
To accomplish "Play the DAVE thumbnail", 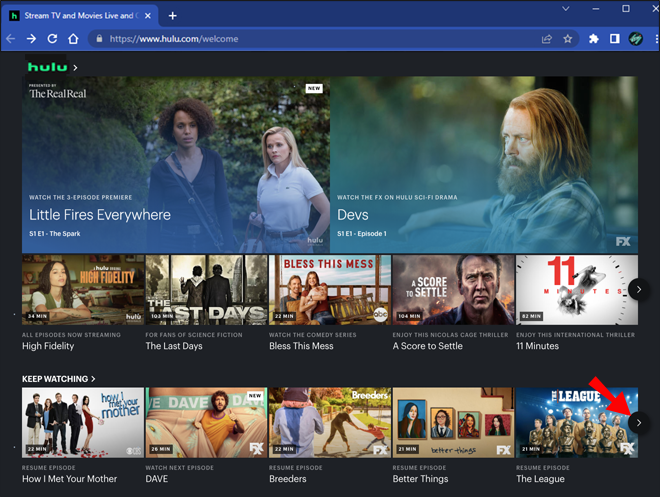I will [x=206, y=423].
